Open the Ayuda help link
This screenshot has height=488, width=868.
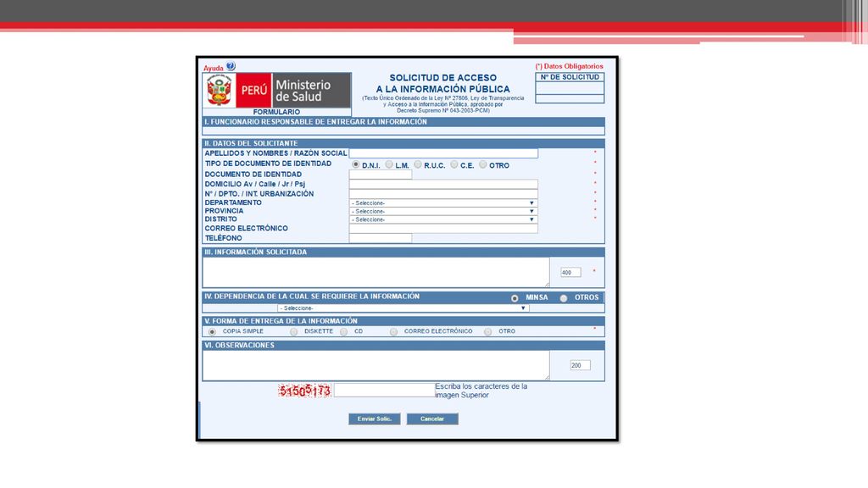pos(213,68)
